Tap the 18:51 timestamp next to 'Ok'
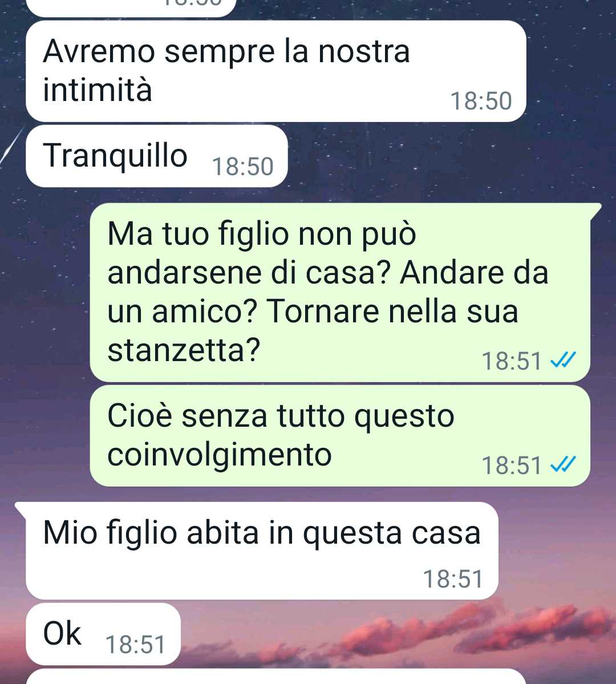Screen dimensions: 616x684 point(136,644)
